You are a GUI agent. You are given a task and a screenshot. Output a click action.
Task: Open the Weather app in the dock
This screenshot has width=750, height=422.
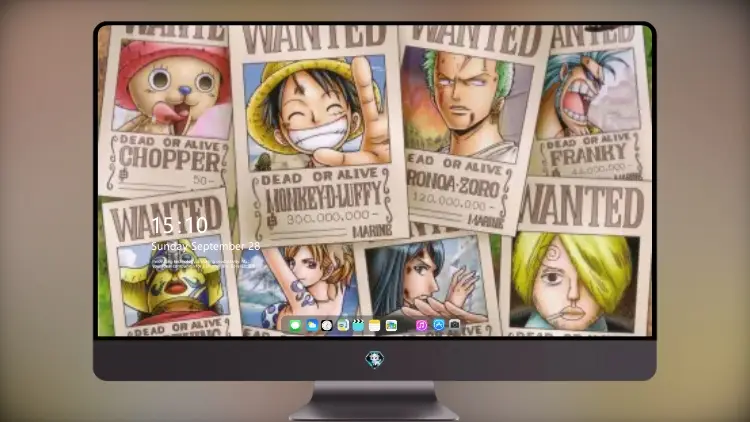pyautogui.click(x=312, y=325)
